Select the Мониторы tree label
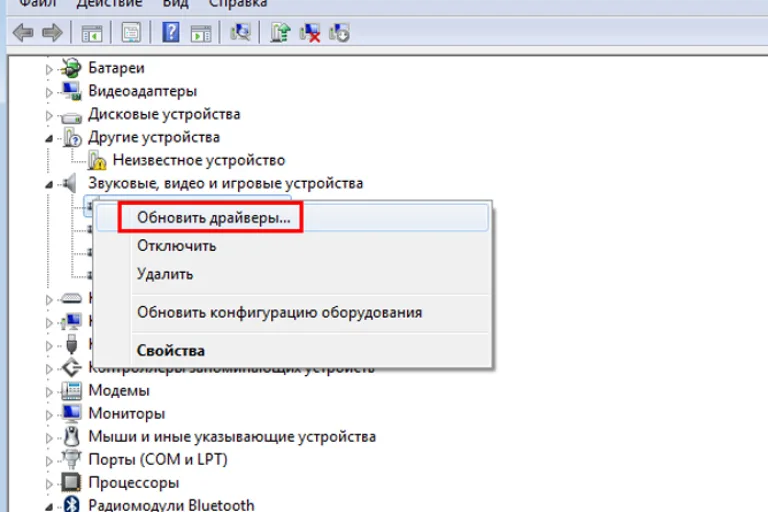Image resolution: width=768 pixels, height=512 pixels. coord(126,414)
